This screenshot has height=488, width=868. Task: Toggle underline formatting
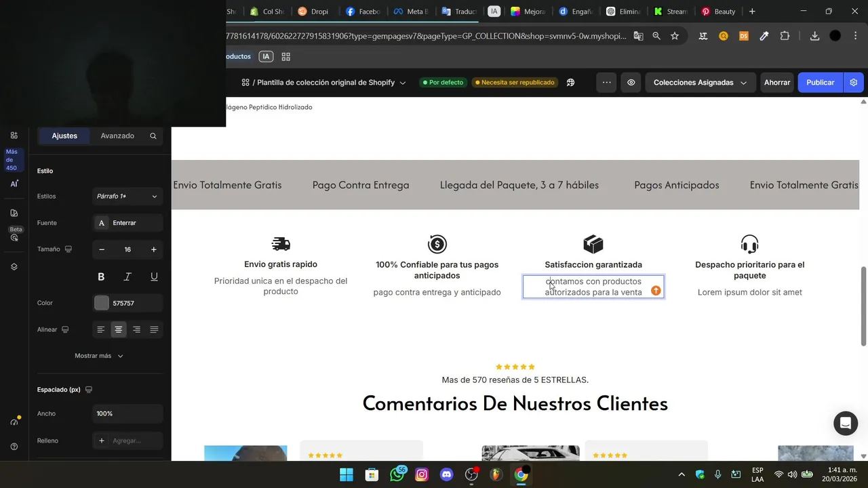154,277
